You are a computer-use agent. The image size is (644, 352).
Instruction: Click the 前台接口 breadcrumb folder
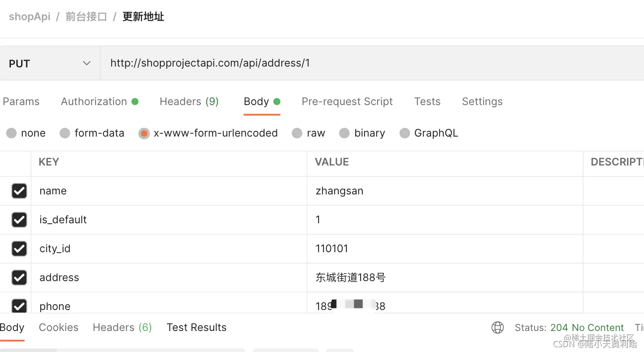[86, 17]
